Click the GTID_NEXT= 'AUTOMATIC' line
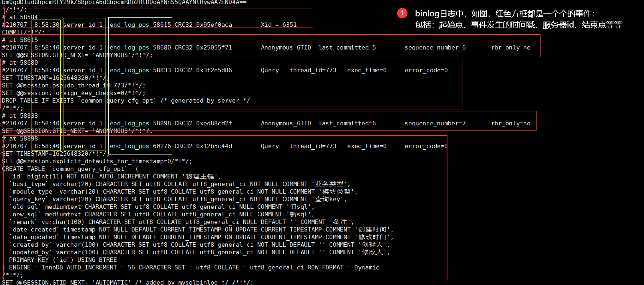The image size is (644, 285). click(128, 282)
